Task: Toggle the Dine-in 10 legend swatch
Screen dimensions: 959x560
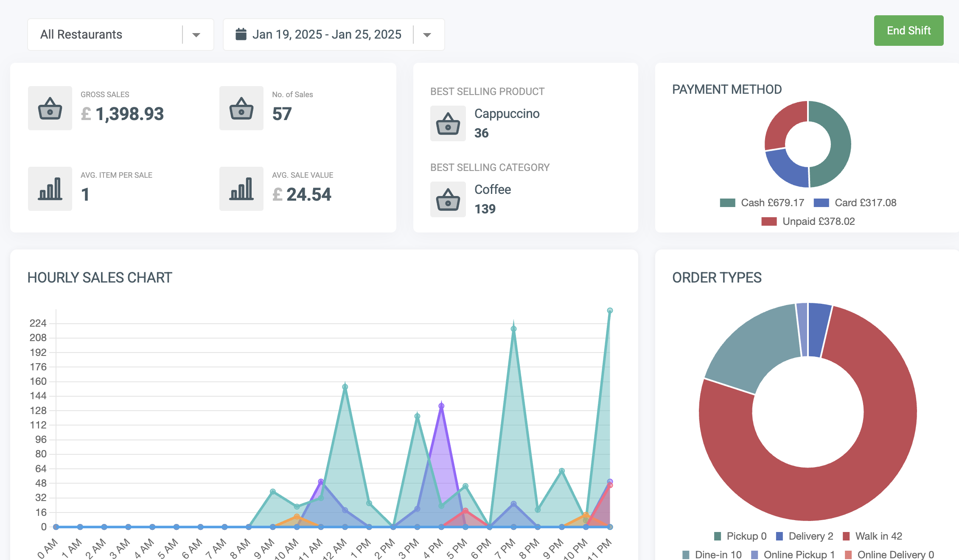Action: pos(686,555)
